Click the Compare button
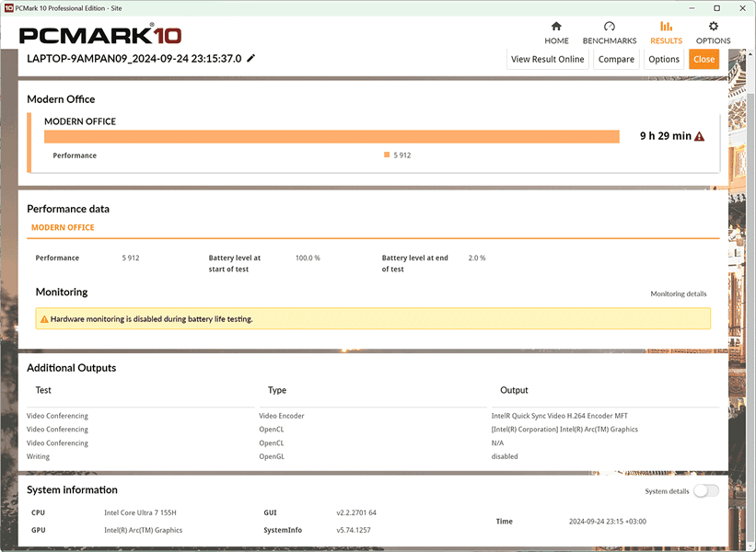This screenshot has height=552, width=756. click(x=616, y=59)
